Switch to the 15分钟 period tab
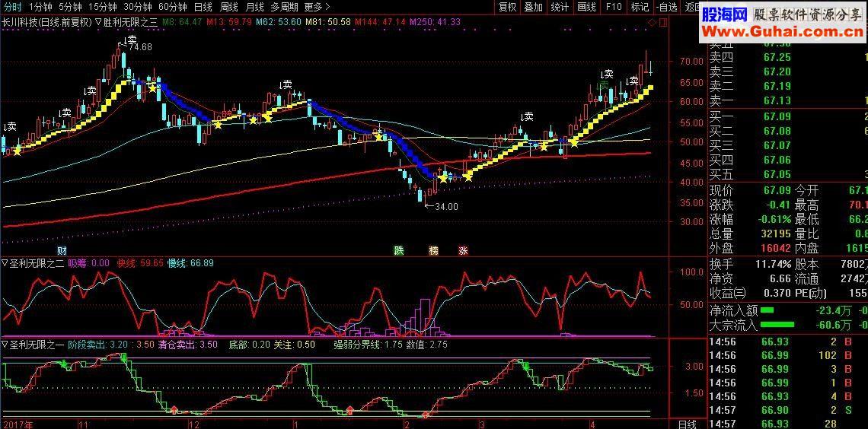Viewport: 868px width, 429px height. 103,7
